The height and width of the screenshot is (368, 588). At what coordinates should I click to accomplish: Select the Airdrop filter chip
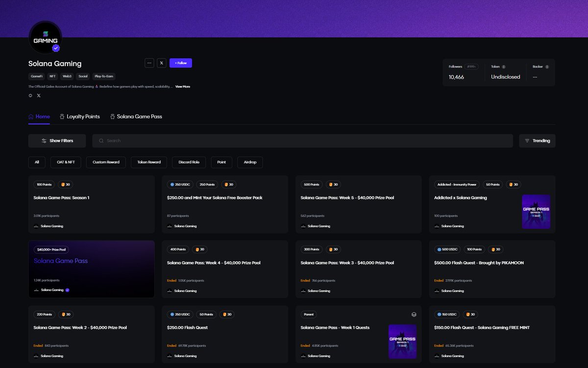pos(250,162)
